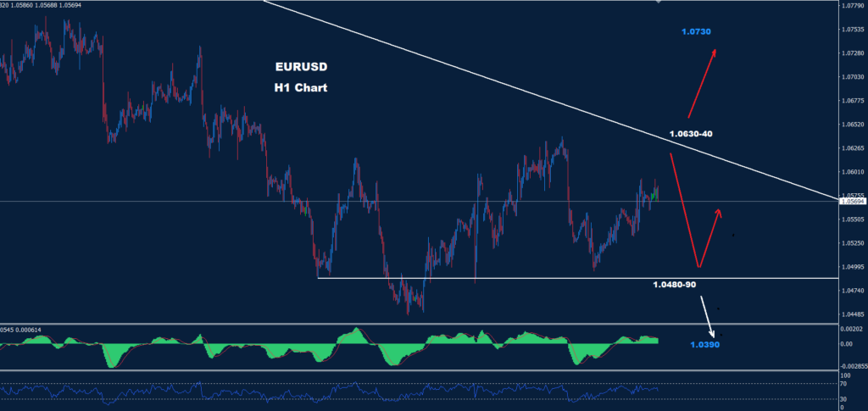Screen dimensions: 868x411
Task: Click the chart shift triangle marker at top
Action: pyautogui.click(x=658, y=2)
